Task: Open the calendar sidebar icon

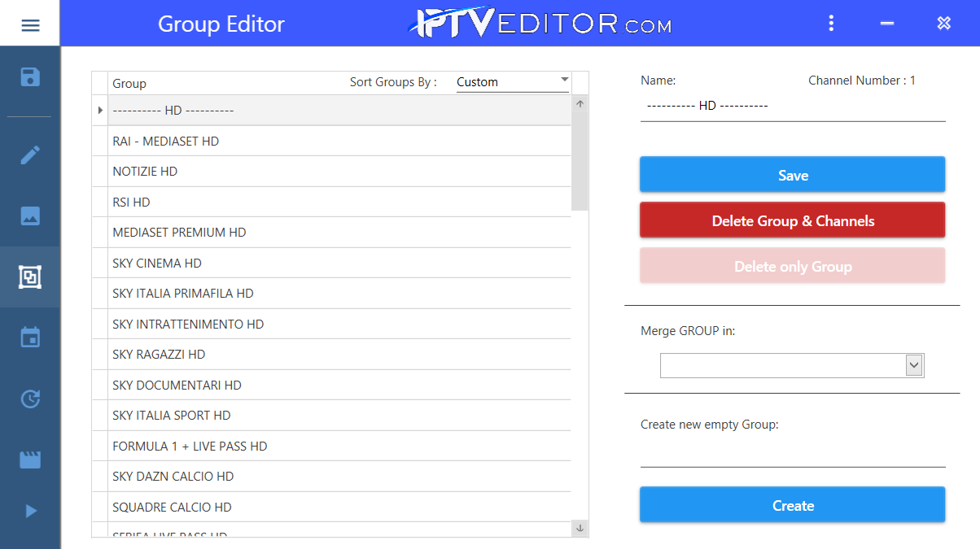Action: coord(30,338)
